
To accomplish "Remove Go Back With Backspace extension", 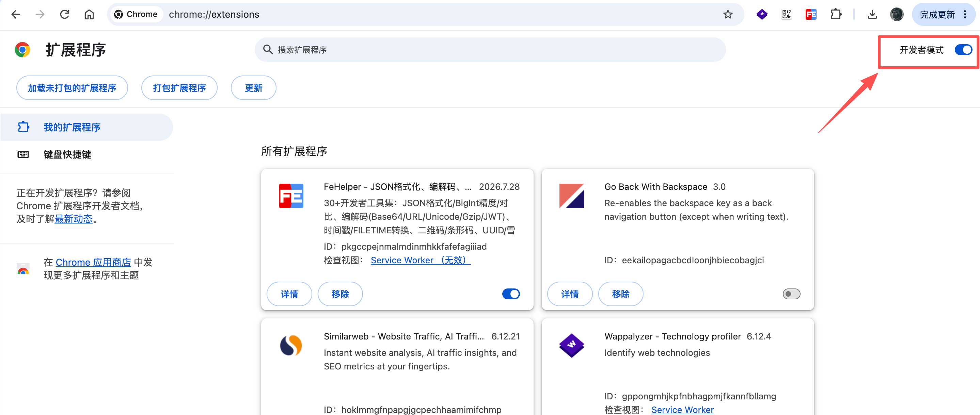I will 620,294.
